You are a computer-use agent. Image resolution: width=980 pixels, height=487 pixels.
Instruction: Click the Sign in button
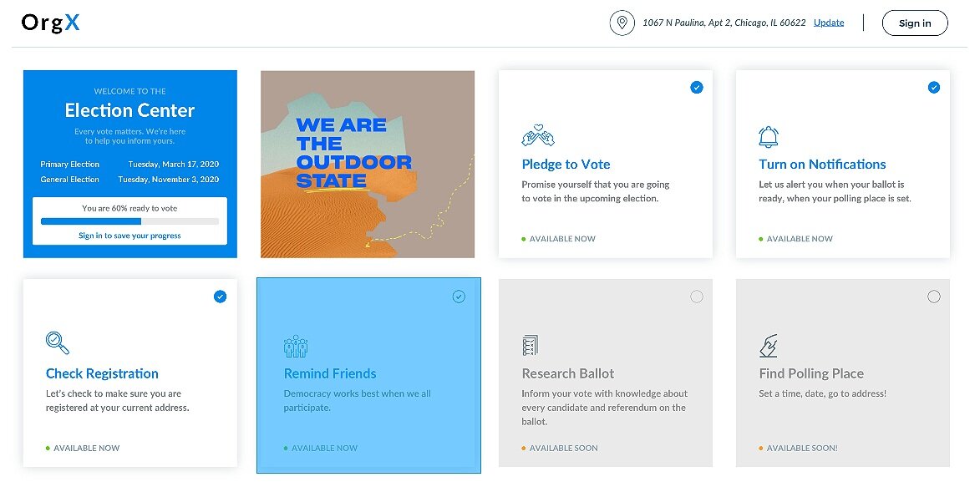tap(915, 23)
